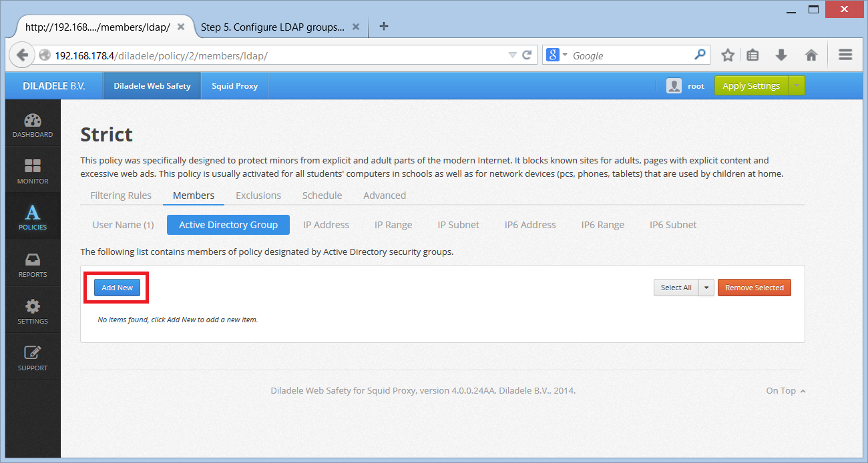Click the root username label
The height and width of the screenshot is (463, 868).
696,86
